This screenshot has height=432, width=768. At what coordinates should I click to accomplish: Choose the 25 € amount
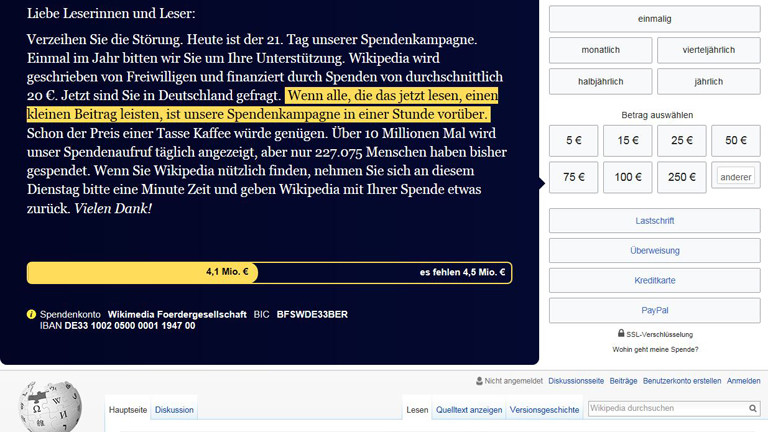click(682, 141)
